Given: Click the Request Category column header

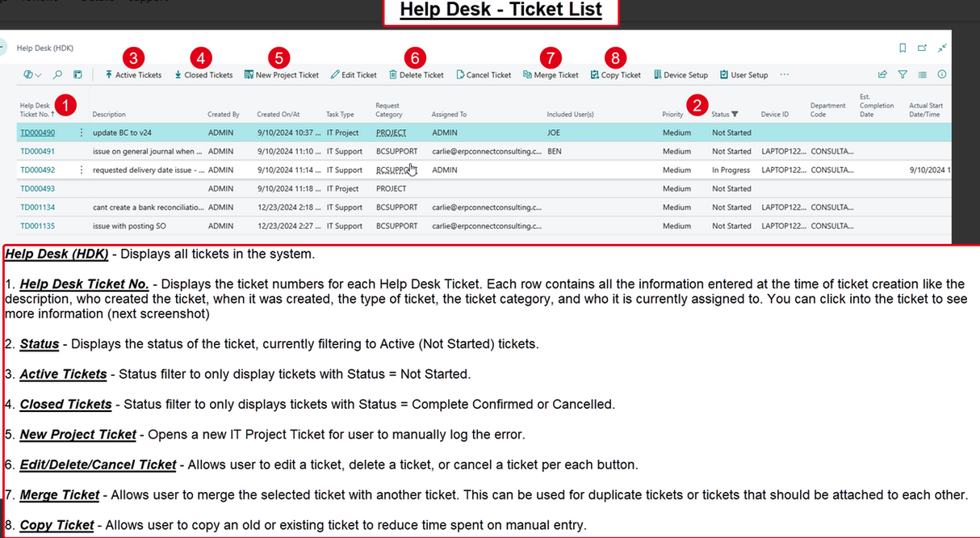Looking at the screenshot, I should 389,110.
